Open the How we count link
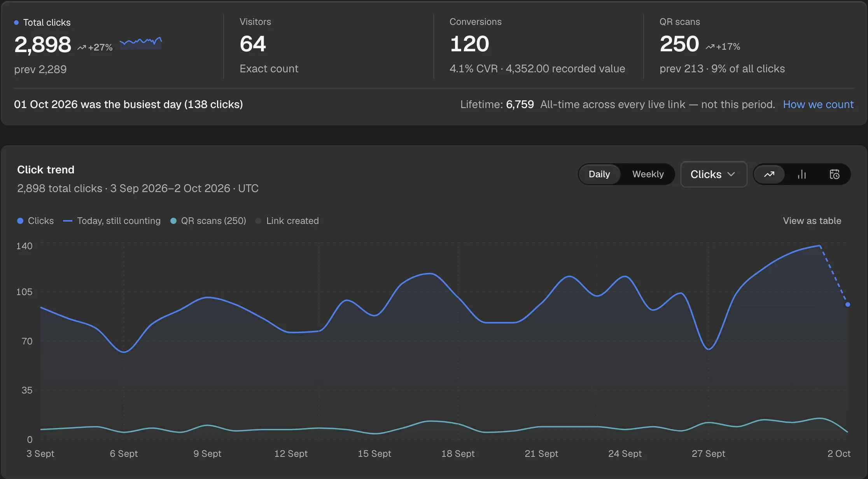868x479 pixels. pyautogui.click(x=818, y=104)
